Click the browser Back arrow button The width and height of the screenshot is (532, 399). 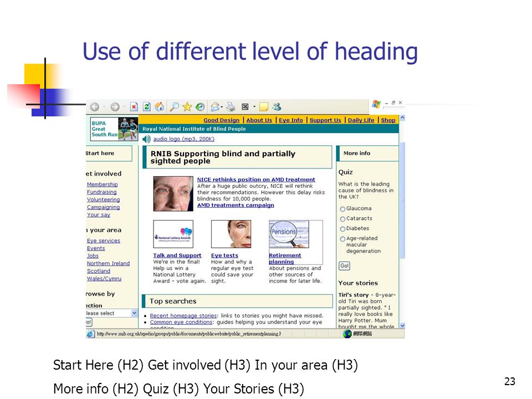pyautogui.click(x=95, y=107)
